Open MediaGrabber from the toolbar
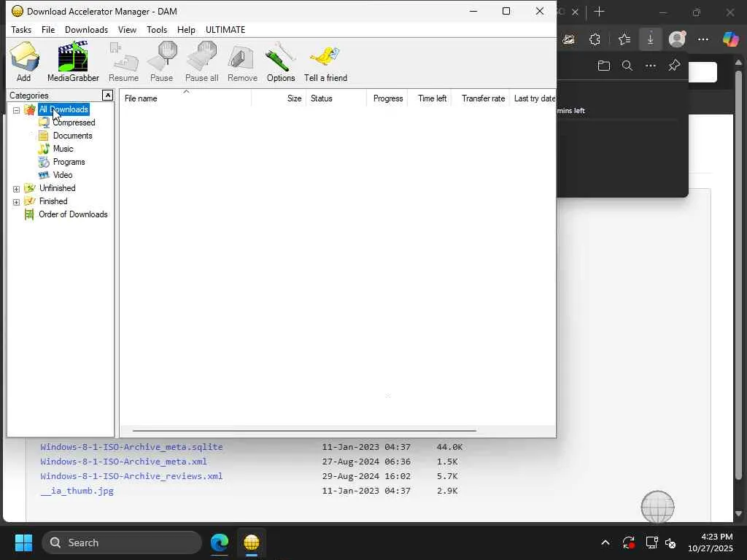747x560 pixels. [x=73, y=62]
